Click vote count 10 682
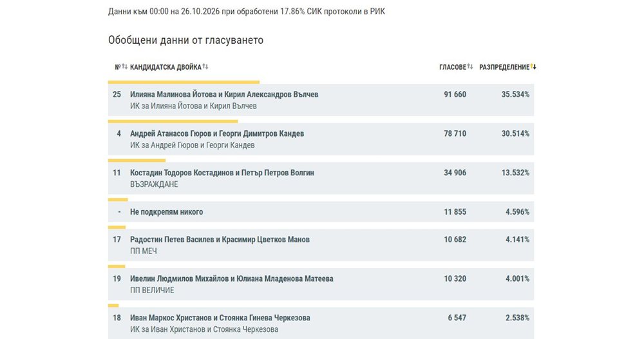The width and height of the screenshot is (644, 339). [x=455, y=240]
